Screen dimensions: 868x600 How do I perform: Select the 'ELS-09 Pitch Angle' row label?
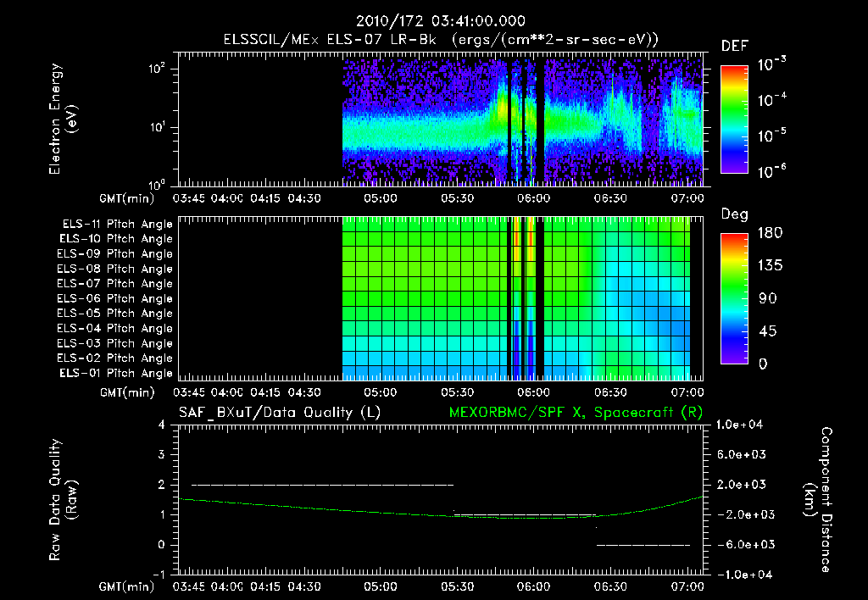(115, 254)
